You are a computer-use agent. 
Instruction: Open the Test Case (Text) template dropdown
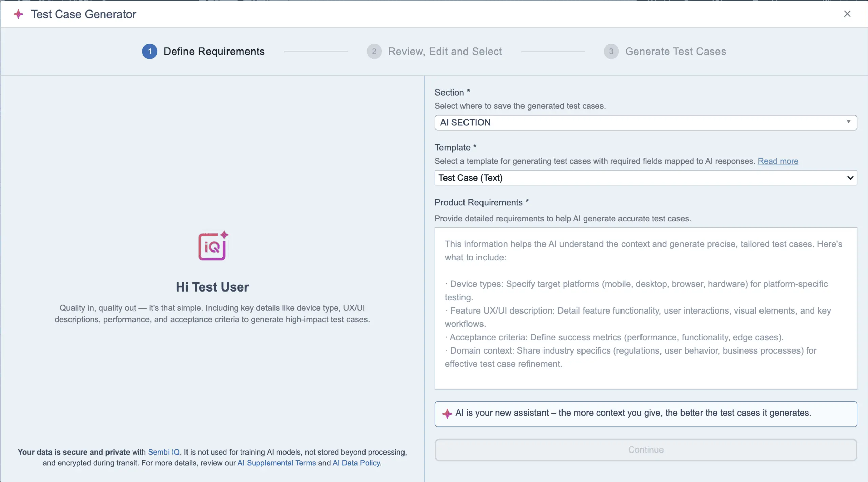(x=646, y=178)
